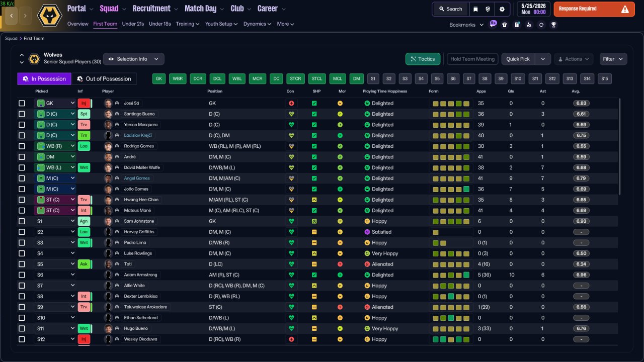Click José Sá's form squares indicator
Viewport: 644px width, 362px height.
[451, 104]
